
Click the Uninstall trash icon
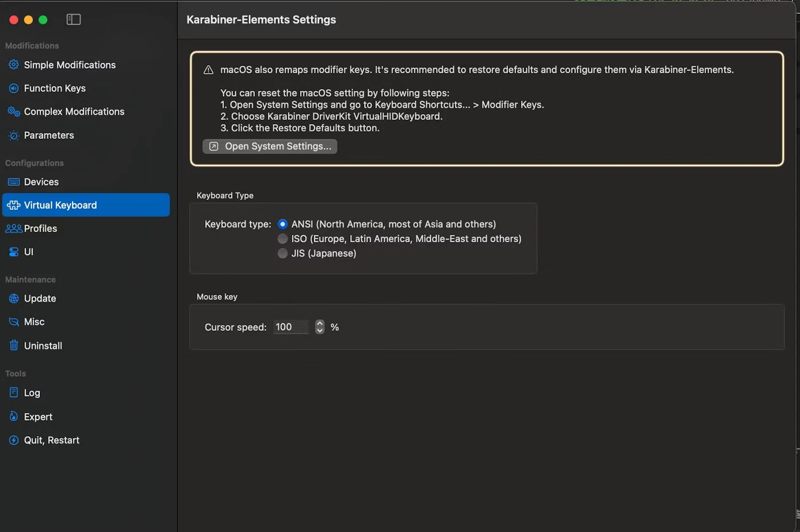[x=14, y=346]
